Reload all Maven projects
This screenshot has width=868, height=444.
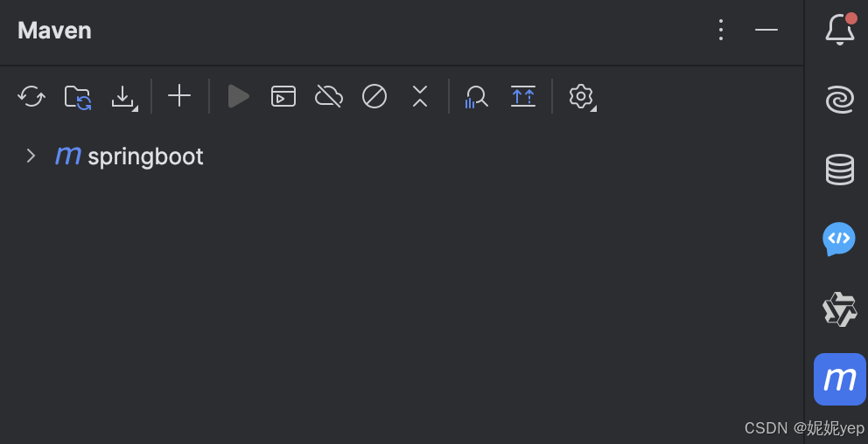coord(31,97)
